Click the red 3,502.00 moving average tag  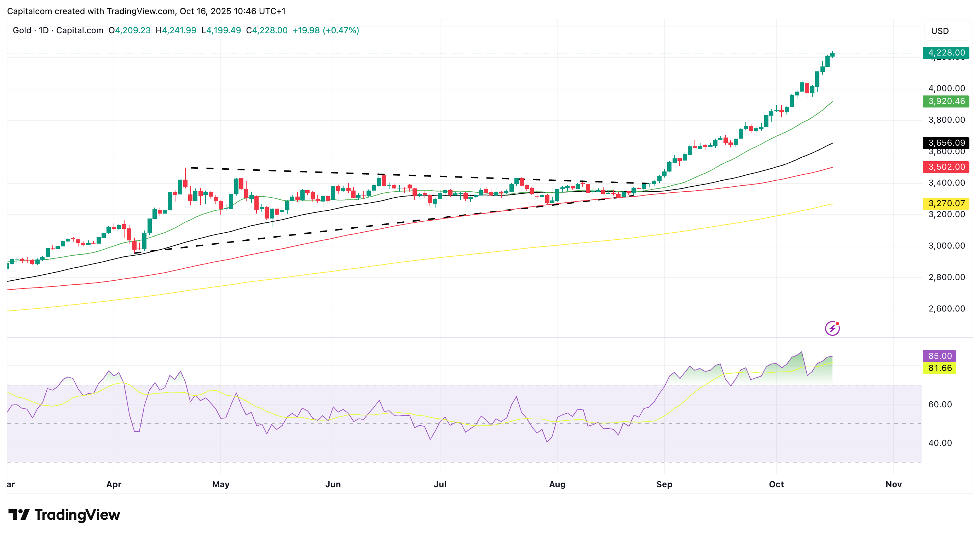click(946, 167)
